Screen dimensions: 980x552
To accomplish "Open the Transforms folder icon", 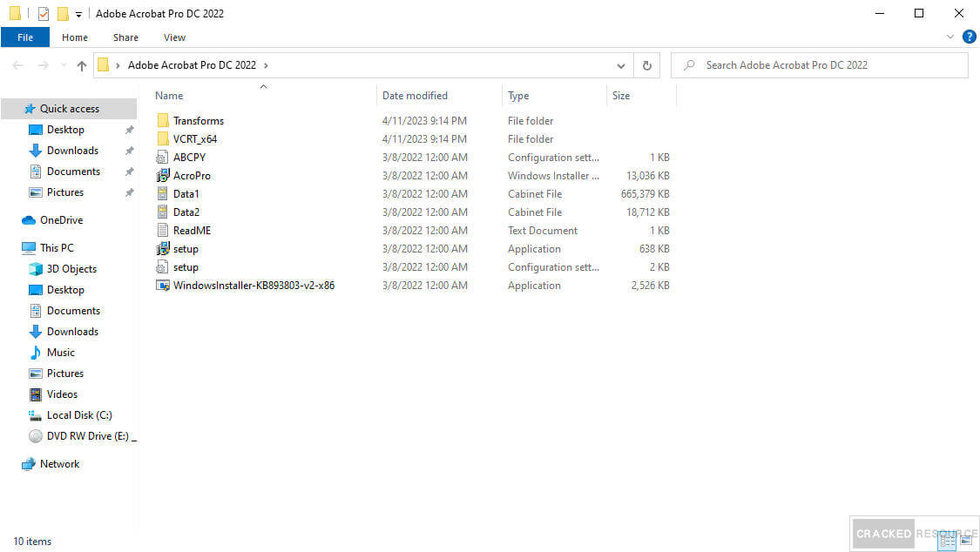I will point(163,120).
